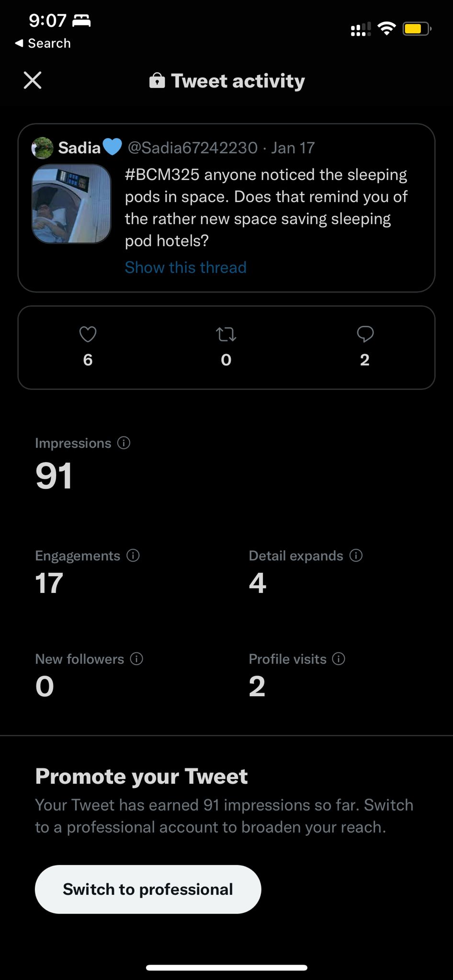Screen dimensions: 453x980
Task: Click Show this thread link
Action: point(186,267)
